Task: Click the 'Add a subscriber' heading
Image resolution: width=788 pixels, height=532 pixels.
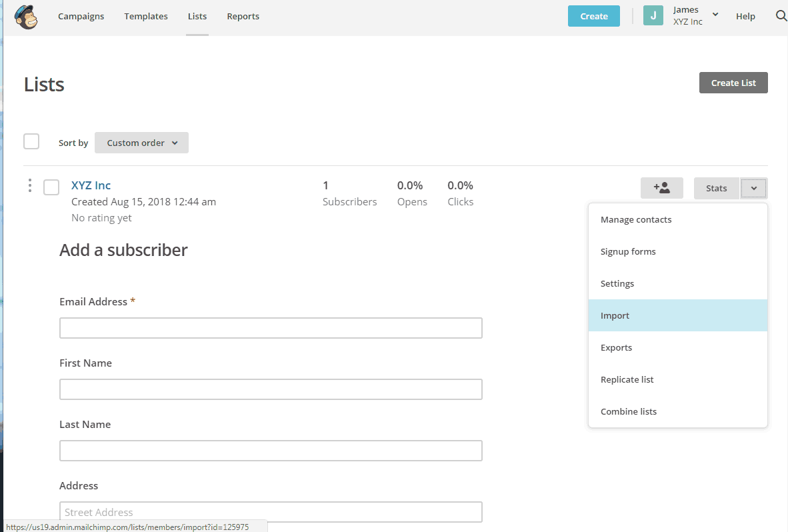Action: (x=123, y=250)
